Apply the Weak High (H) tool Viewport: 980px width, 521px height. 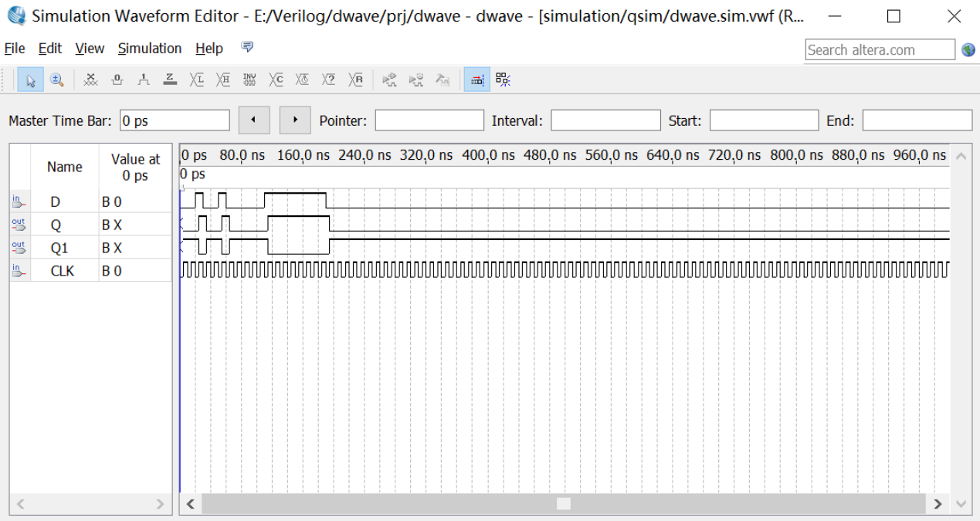[222, 79]
